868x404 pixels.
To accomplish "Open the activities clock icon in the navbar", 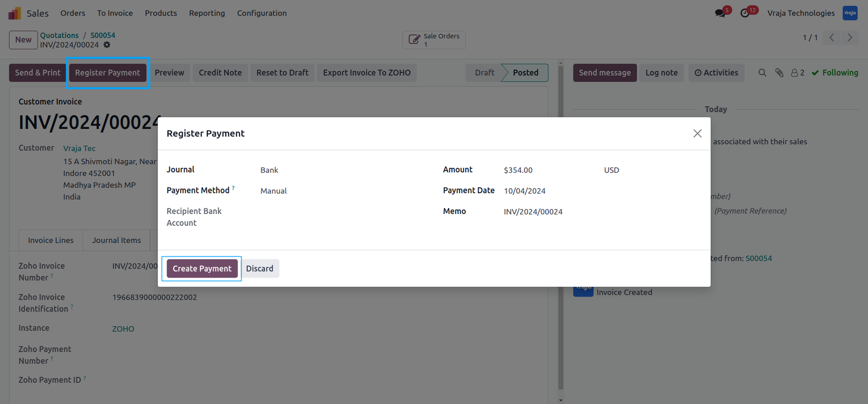I will [x=746, y=12].
